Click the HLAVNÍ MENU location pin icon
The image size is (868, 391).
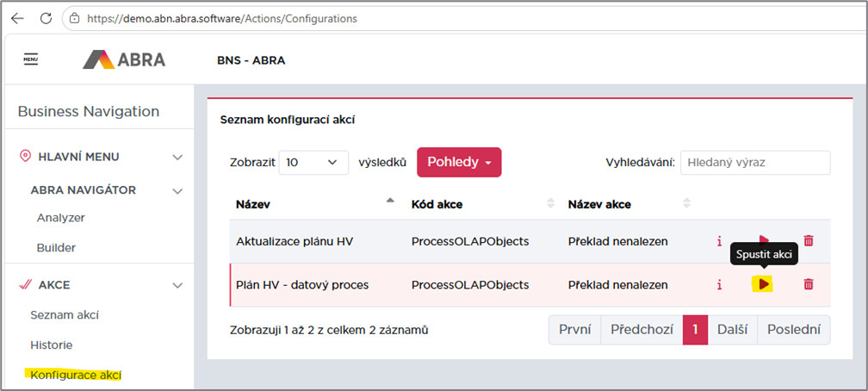click(24, 157)
